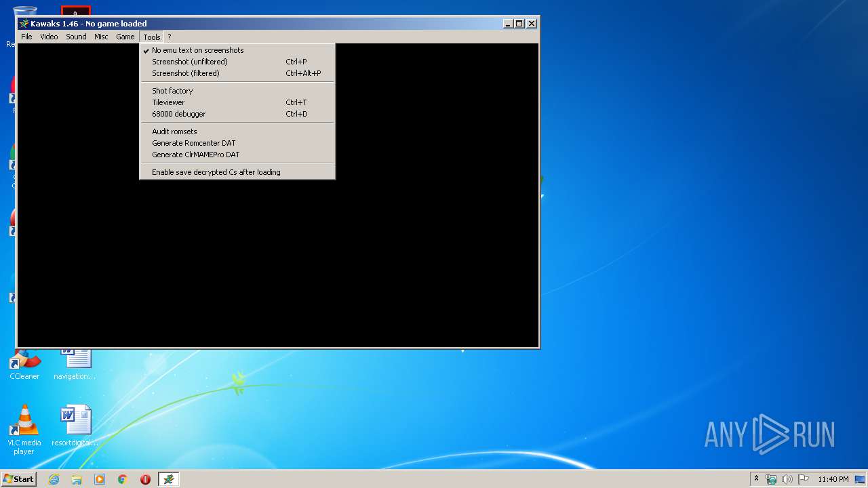Launch Opera from the taskbar
868x488 pixels.
click(x=145, y=479)
